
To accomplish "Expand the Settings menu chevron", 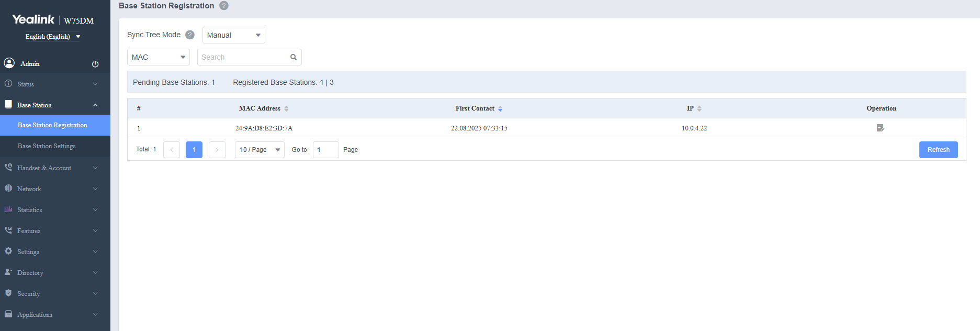I will point(95,252).
